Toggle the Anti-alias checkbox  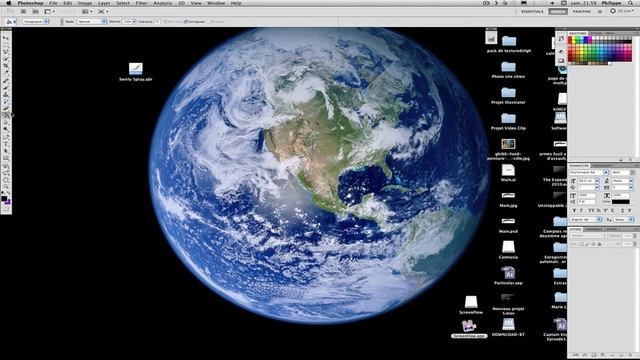[x=165, y=21]
